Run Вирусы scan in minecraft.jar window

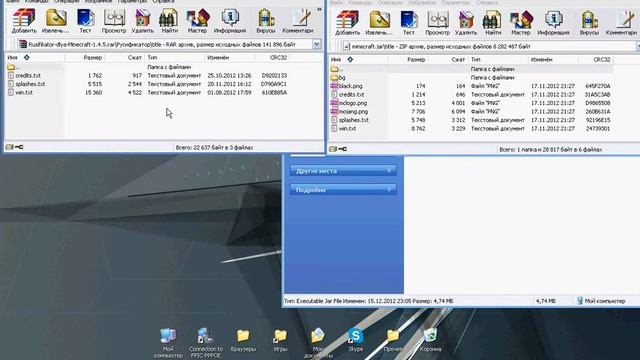pos(589,22)
